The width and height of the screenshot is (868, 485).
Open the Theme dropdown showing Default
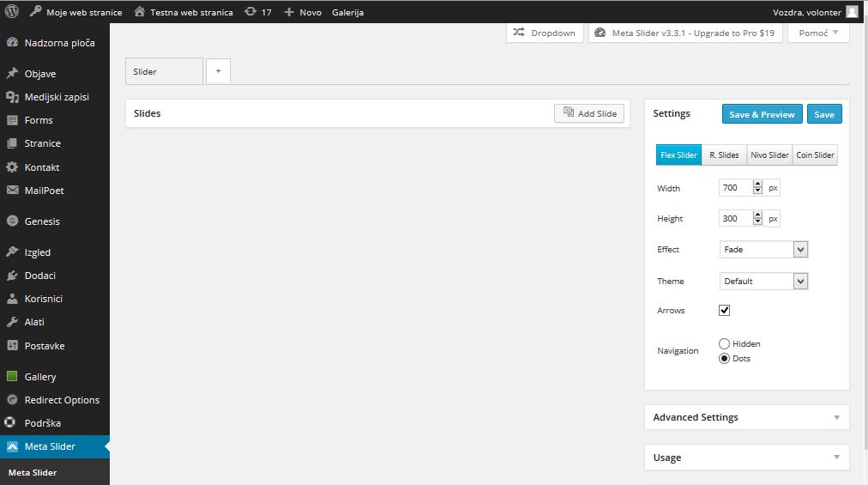(763, 281)
